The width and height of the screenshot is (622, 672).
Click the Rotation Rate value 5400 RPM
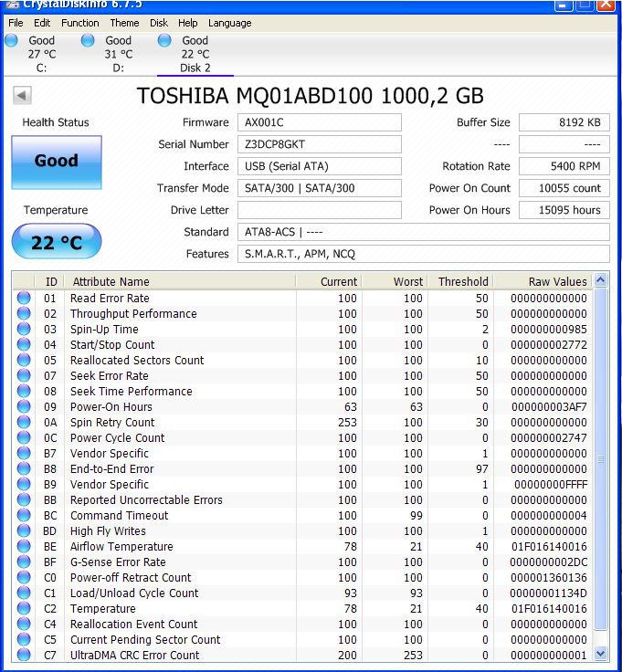click(564, 166)
